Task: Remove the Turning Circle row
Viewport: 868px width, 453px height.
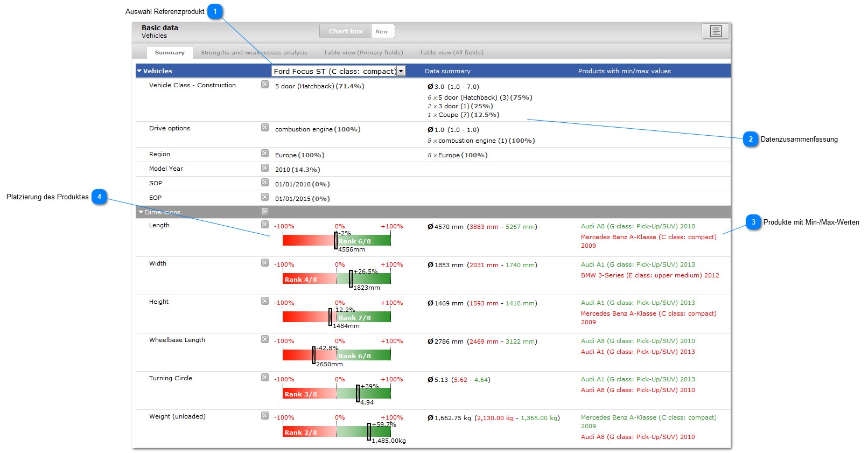Action: click(x=265, y=378)
